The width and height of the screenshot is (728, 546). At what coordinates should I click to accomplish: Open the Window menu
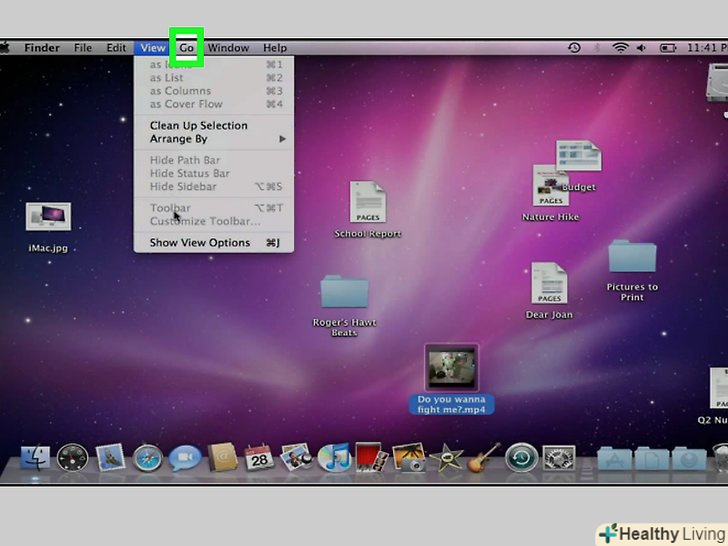coord(228,48)
